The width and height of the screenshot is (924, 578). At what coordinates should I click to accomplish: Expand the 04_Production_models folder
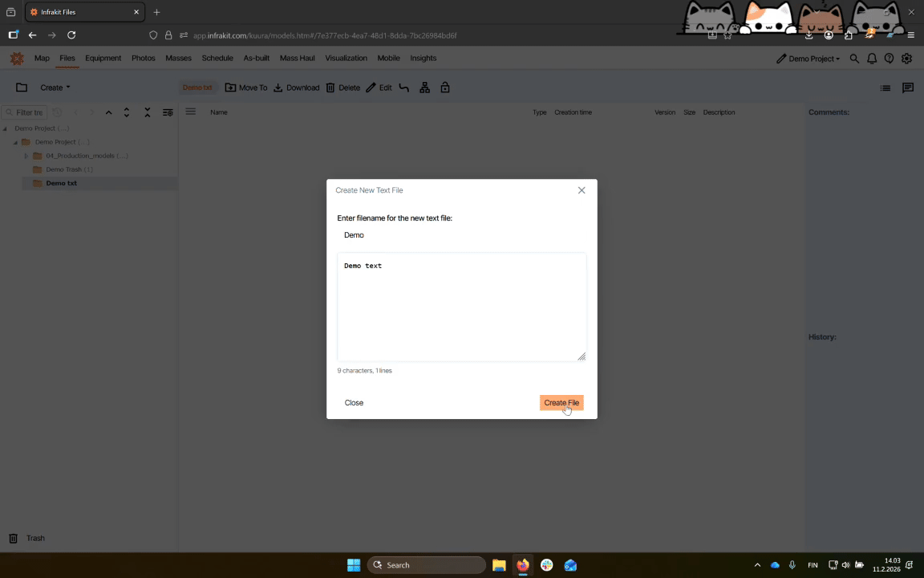26,156
